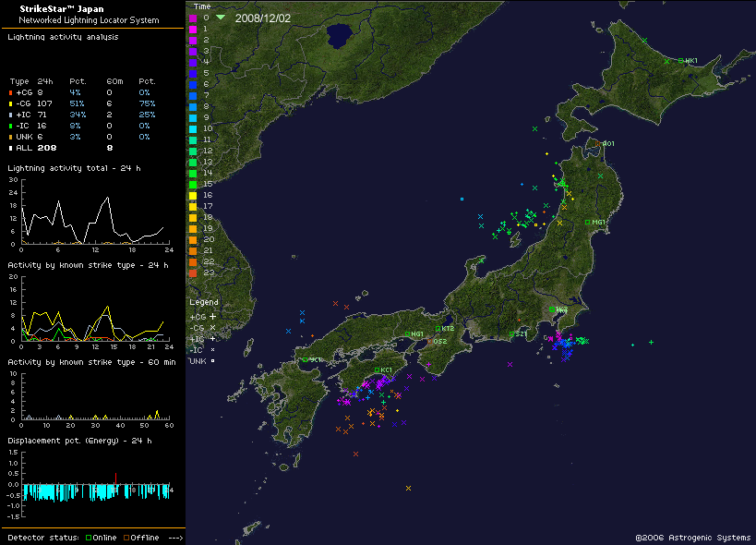The image size is (756, 545).
Task: Click the orange Offline detector status box
Action: click(x=126, y=538)
